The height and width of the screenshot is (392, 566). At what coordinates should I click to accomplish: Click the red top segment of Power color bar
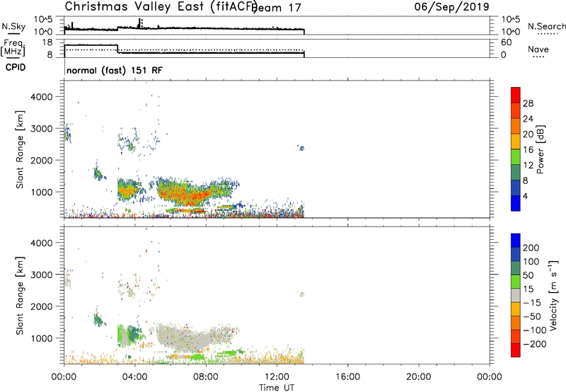click(x=516, y=95)
